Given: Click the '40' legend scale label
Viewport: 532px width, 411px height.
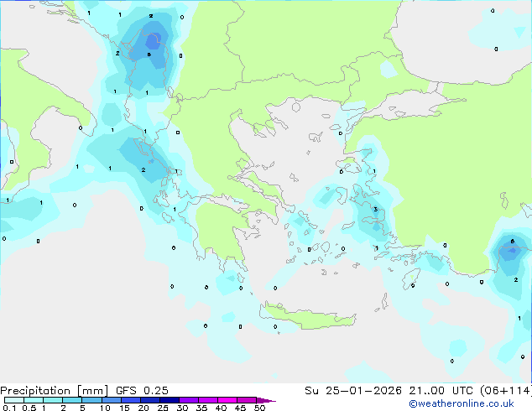Looking at the screenshot, I should [x=221, y=408].
